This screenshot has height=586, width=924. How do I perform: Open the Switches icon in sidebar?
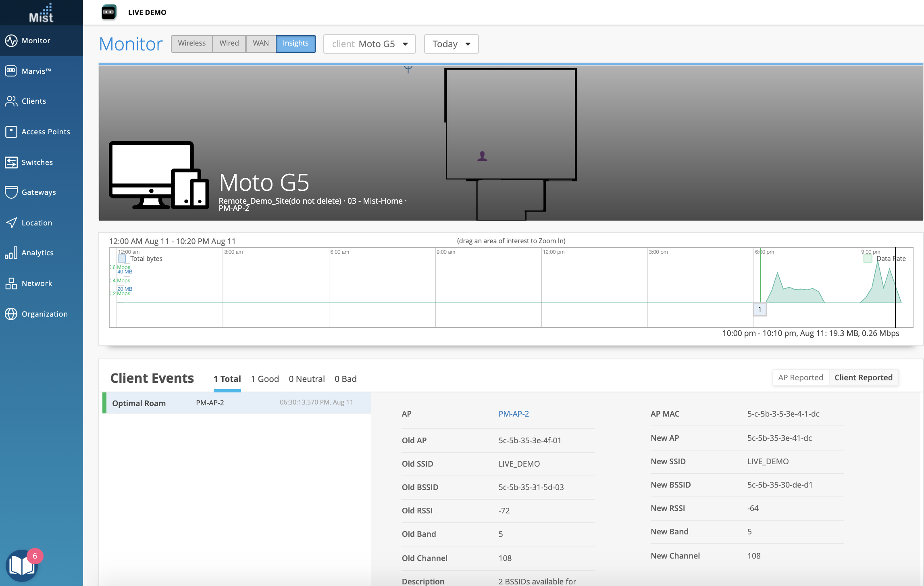click(x=11, y=162)
